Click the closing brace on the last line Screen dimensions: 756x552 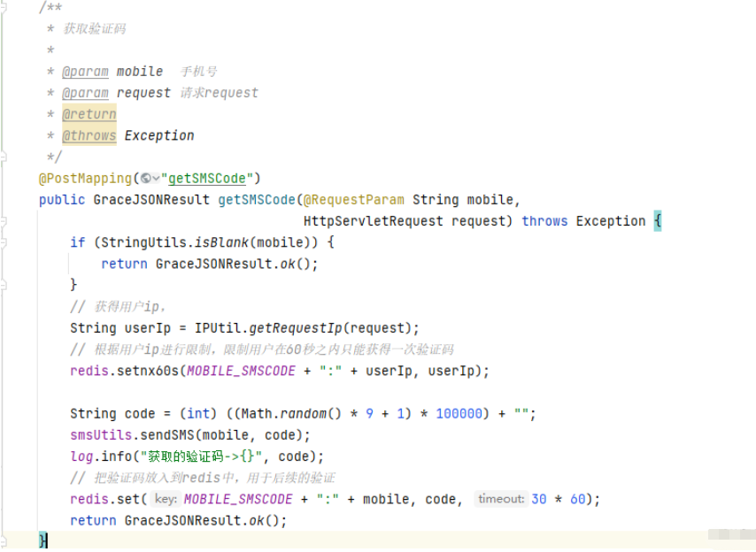coord(42,540)
